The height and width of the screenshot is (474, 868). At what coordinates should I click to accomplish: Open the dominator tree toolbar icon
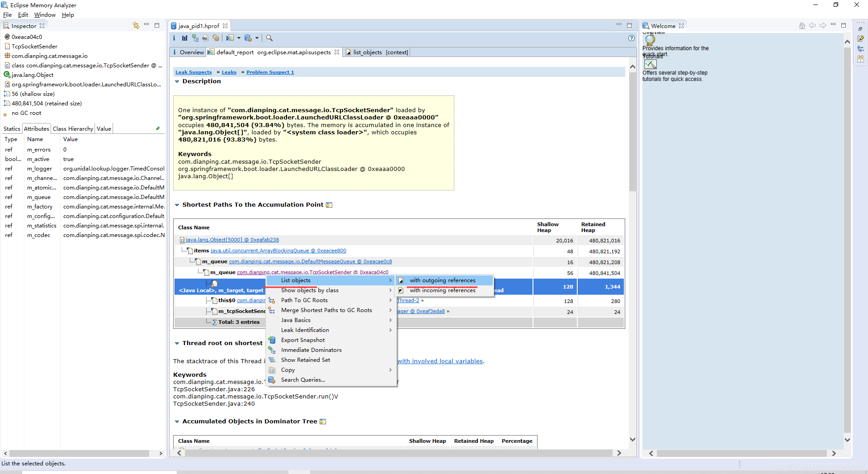click(x=195, y=38)
